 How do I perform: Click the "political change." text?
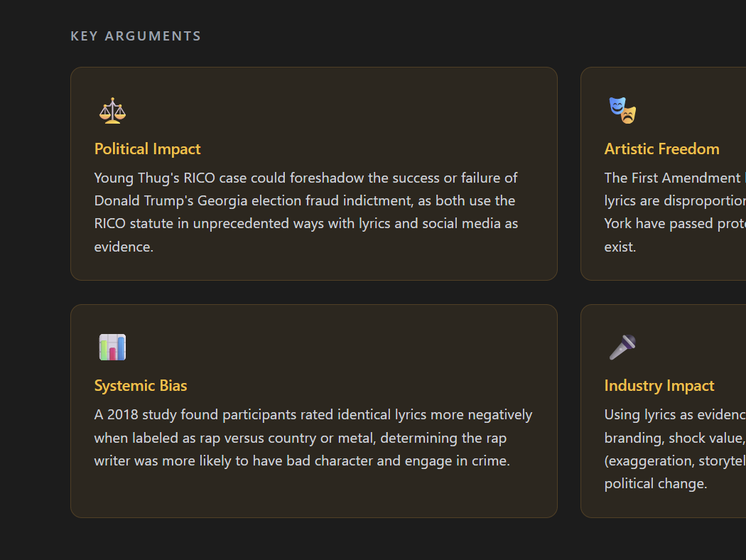(x=655, y=483)
